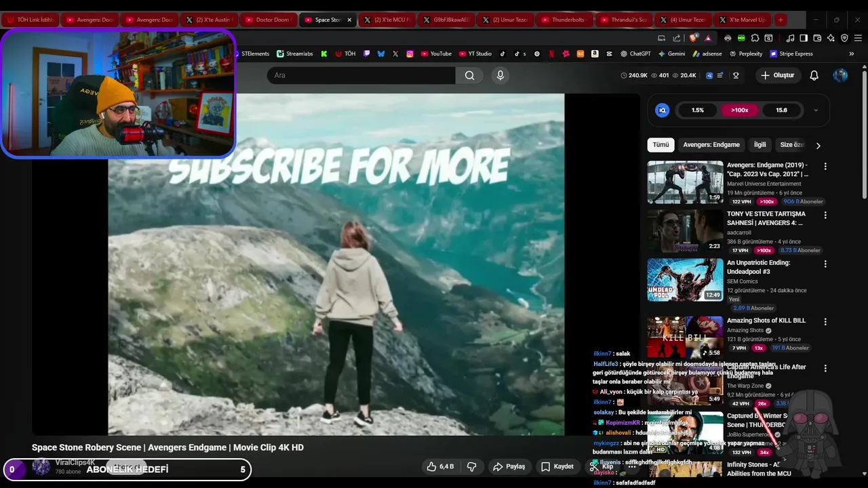Screen dimensions: 868x488
Task: Open the Instagram bookmark icon
Action: (410, 54)
